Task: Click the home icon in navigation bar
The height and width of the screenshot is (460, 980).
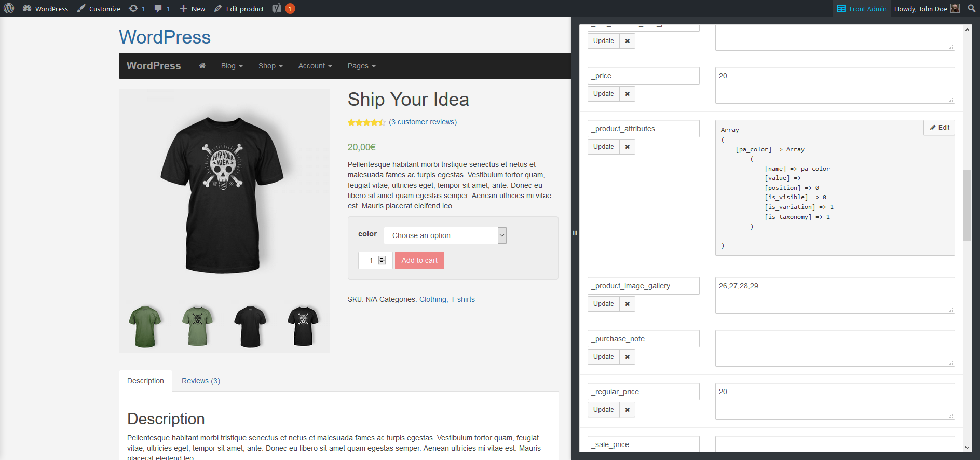Action: pyautogui.click(x=202, y=66)
